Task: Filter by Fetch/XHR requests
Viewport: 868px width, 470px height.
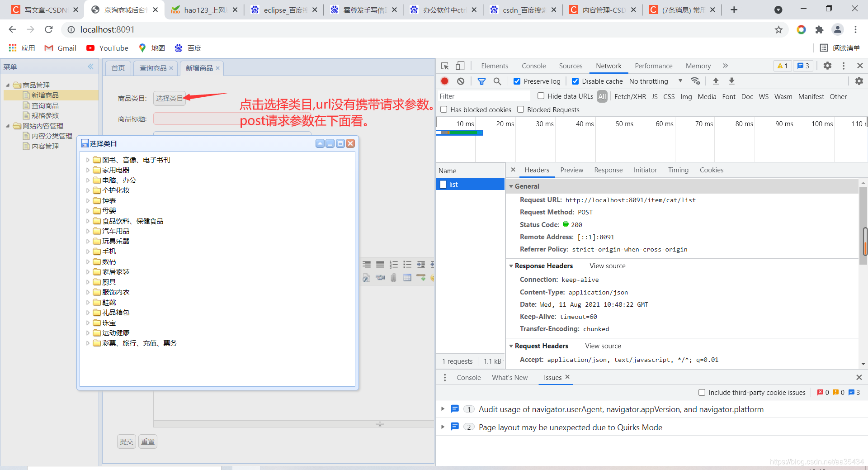Action: tap(630, 96)
